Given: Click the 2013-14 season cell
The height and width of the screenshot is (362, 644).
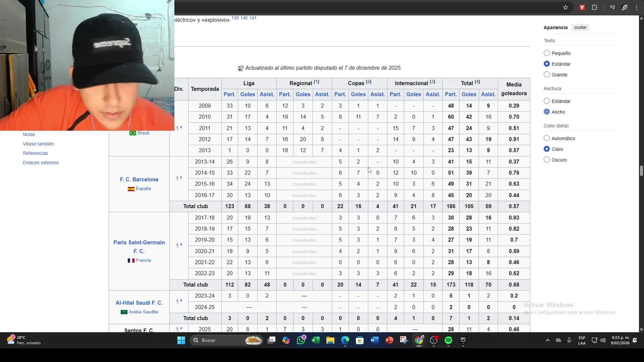Looking at the screenshot, I should click(204, 162).
